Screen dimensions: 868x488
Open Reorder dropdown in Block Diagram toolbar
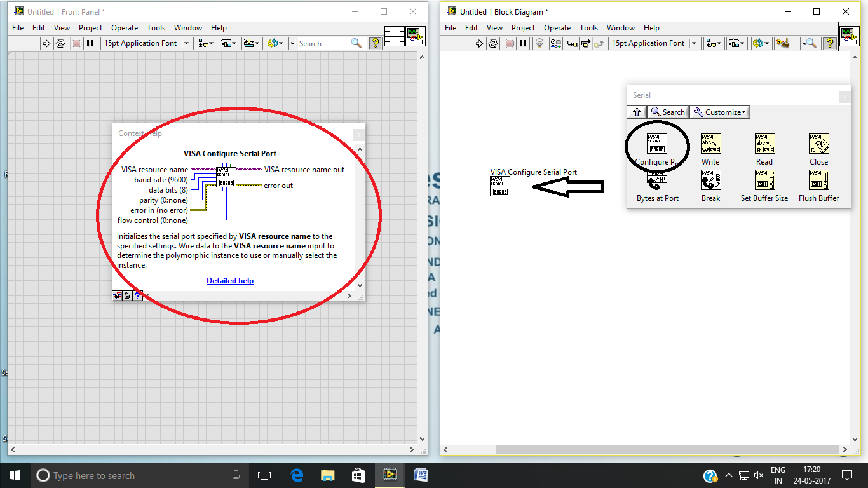point(761,43)
